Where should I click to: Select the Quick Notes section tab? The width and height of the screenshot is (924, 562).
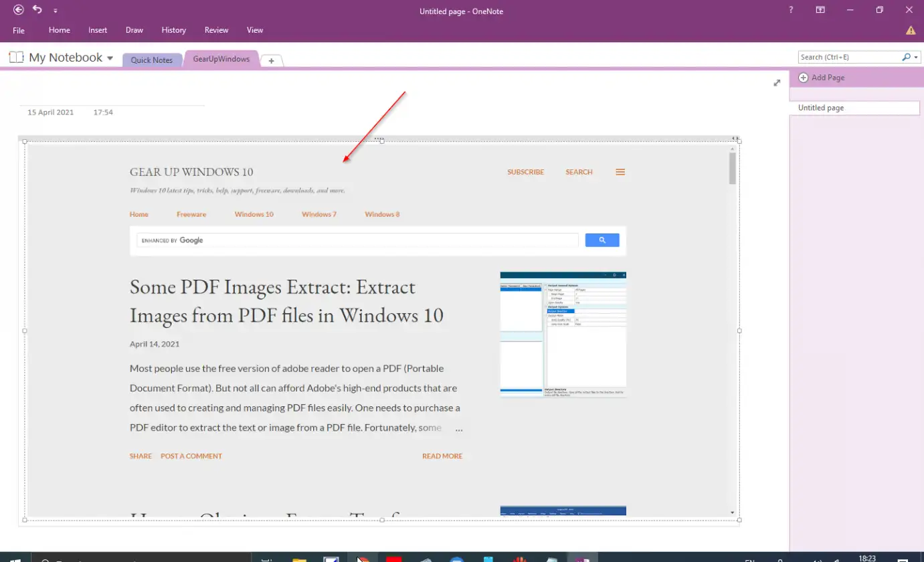(x=152, y=60)
